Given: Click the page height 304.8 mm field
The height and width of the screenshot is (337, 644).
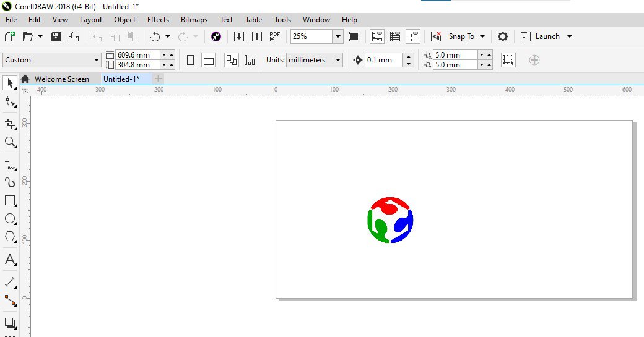Looking at the screenshot, I should 138,65.
